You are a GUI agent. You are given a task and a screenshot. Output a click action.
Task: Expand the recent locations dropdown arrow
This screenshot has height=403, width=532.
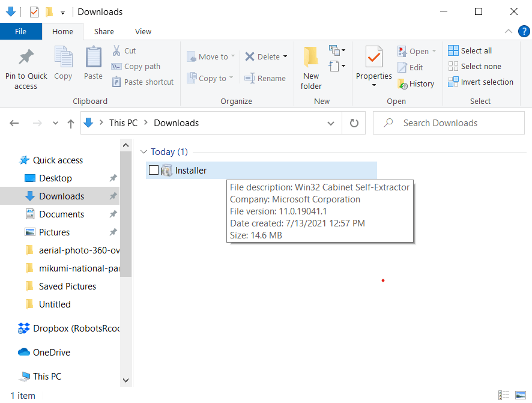coord(55,123)
